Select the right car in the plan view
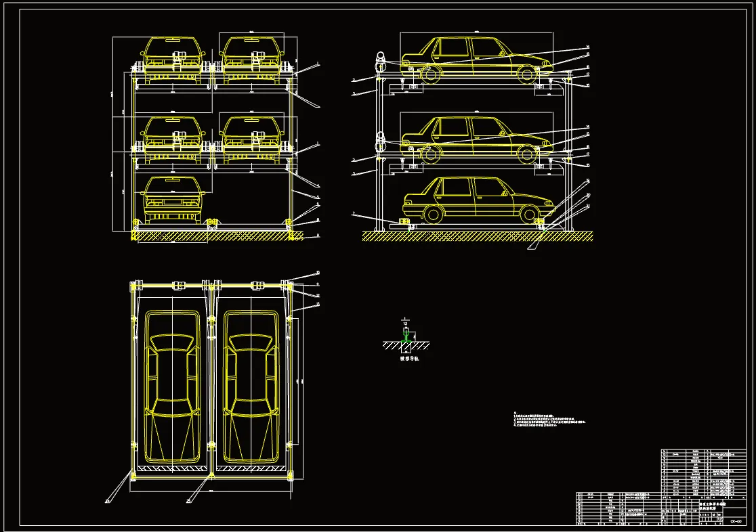 251,388
